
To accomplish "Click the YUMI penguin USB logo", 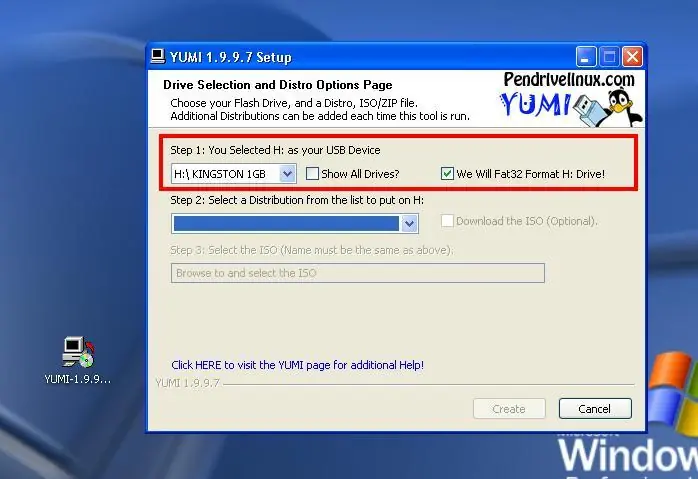I will click(571, 107).
